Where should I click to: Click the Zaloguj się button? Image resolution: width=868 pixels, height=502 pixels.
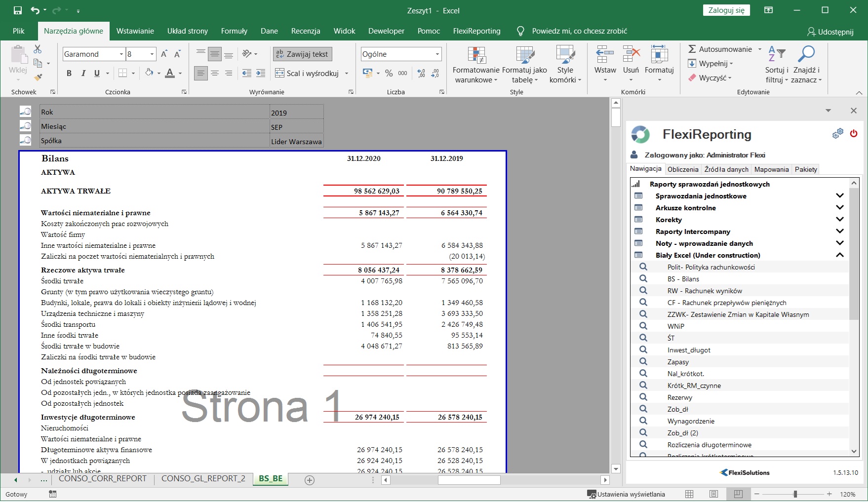click(726, 10)
